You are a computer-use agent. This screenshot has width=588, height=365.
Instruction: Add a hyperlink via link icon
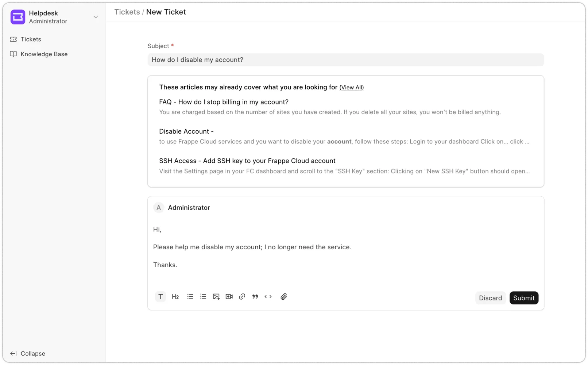[x=242, y=297]
